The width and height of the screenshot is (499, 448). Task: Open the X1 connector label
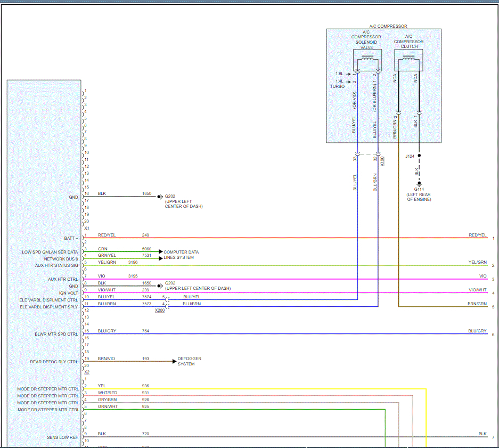click(x=86, y=227)
